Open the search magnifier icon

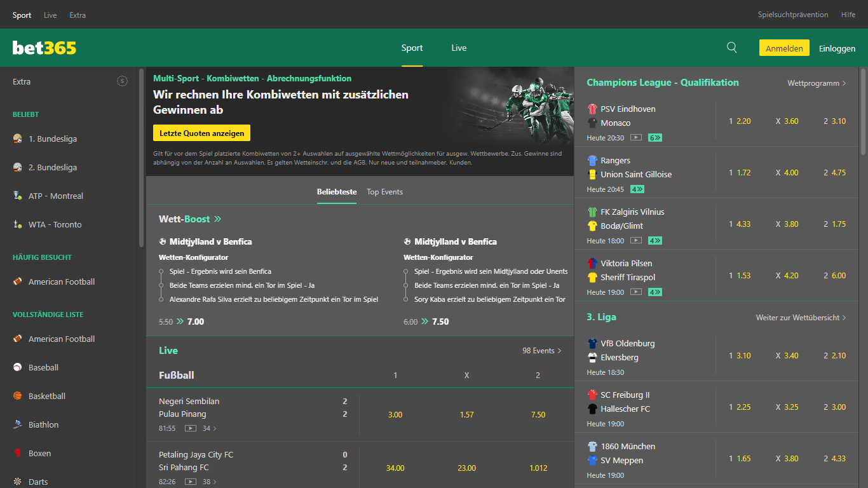pos(732,48)
